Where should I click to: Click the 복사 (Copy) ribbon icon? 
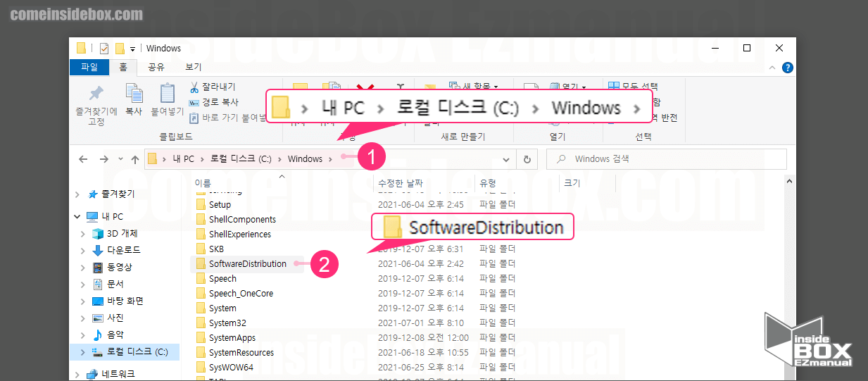[x=134, y=93]
